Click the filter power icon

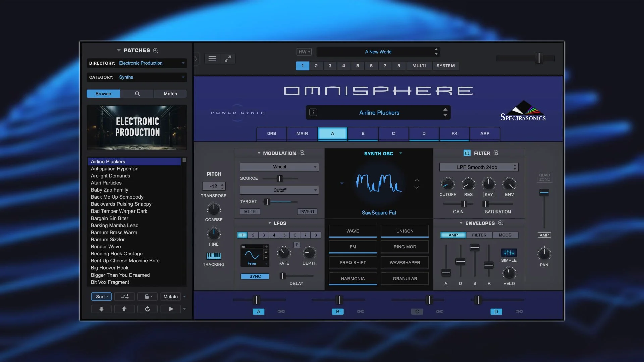point(467,153)
